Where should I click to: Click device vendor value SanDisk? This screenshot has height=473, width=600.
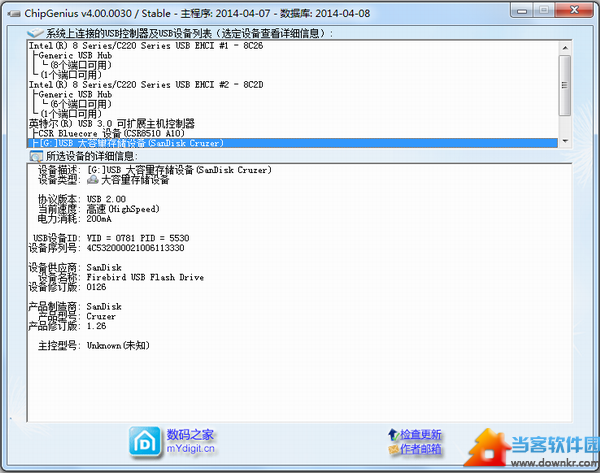(104, 267)
